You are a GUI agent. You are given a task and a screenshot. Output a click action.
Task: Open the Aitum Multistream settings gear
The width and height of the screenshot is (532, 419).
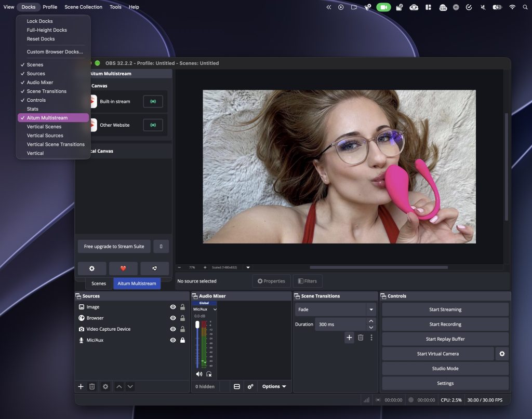click(92, 268)
